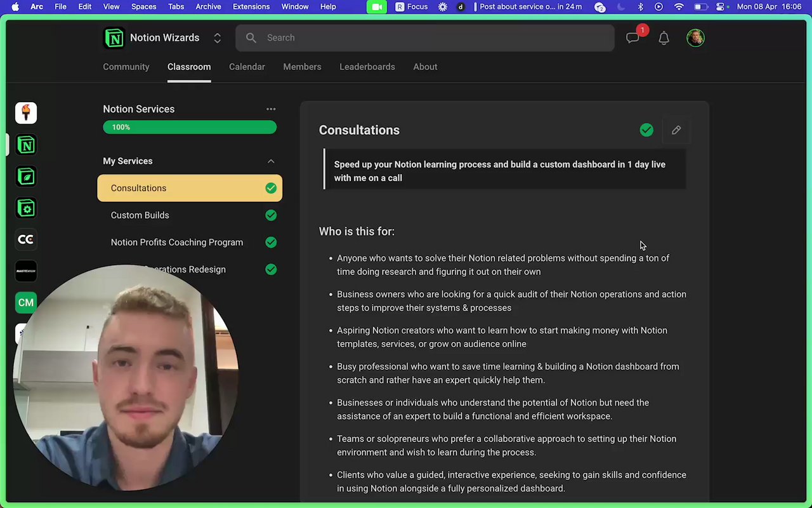This screenshot has width=812, height=508.
Task: Click the Do Not Disturb moon icon
Action: point(620,6)
